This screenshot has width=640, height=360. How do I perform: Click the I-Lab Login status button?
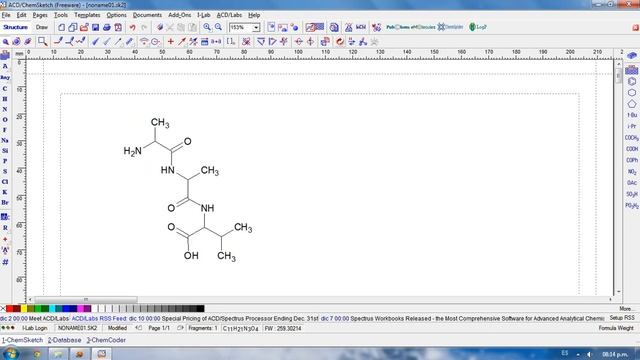click(x=35, y=328)
